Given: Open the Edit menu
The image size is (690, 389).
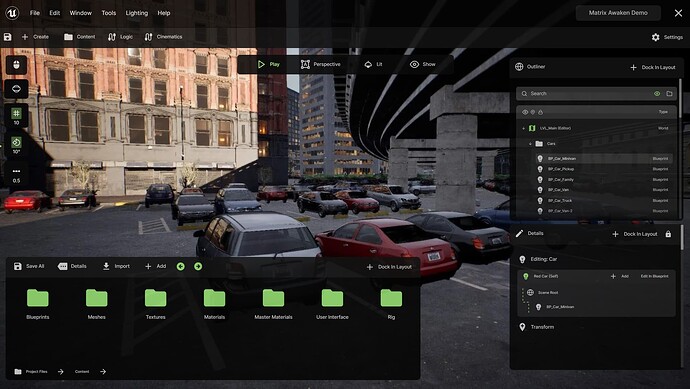Looking at the screenshot, I should 55,13.
